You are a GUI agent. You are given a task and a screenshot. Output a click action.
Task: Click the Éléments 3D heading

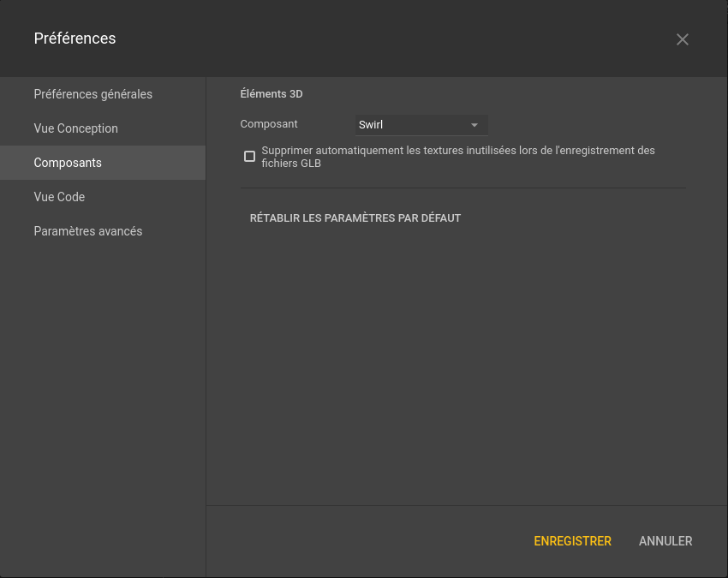click(x=272, y=94)
